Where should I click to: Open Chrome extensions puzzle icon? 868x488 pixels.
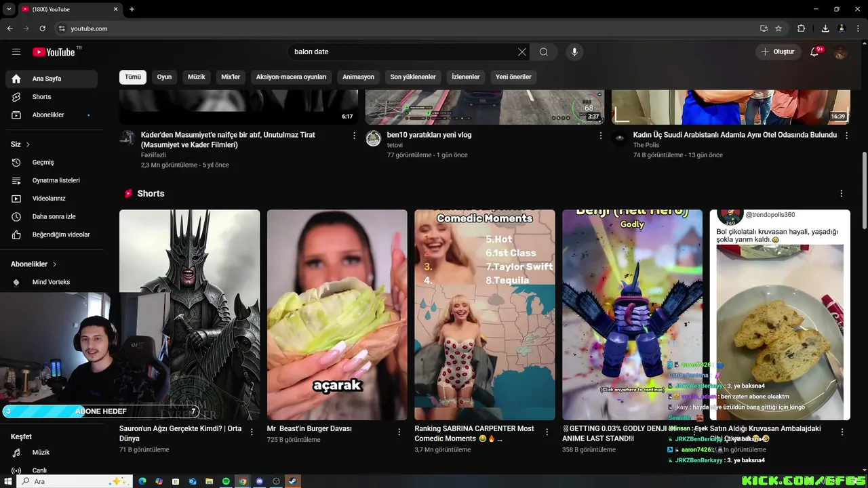802,28
